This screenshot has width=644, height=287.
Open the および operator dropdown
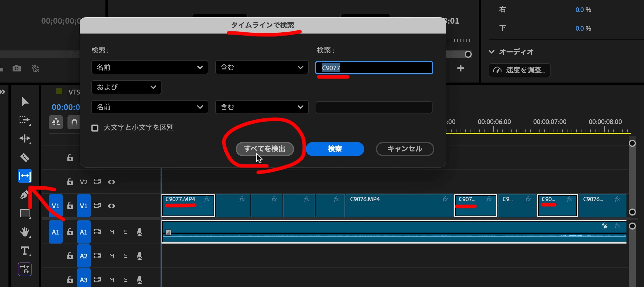point(126,87)
